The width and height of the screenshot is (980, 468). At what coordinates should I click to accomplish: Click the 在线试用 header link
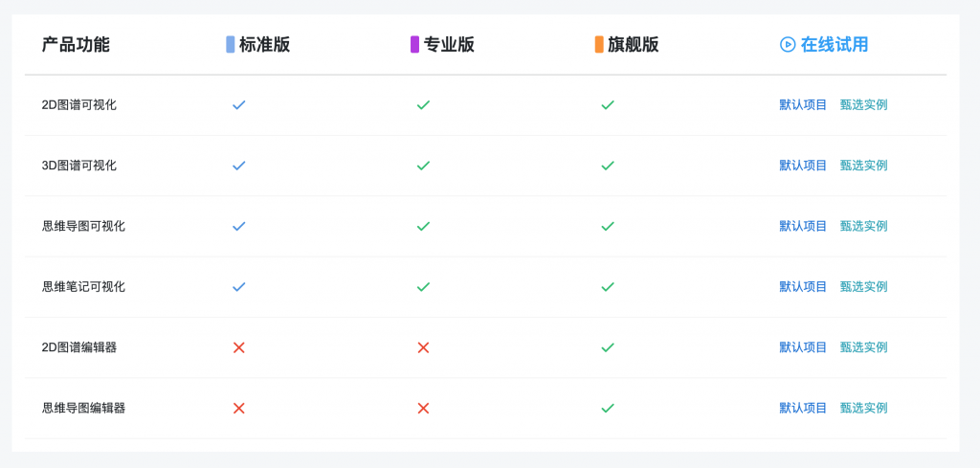coord(835,44)
